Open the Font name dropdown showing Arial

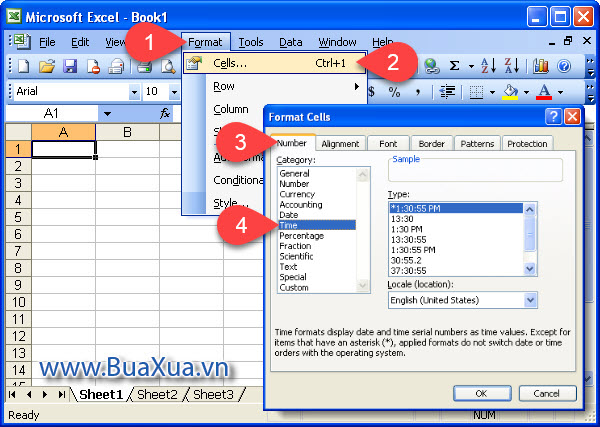[134, 92]
